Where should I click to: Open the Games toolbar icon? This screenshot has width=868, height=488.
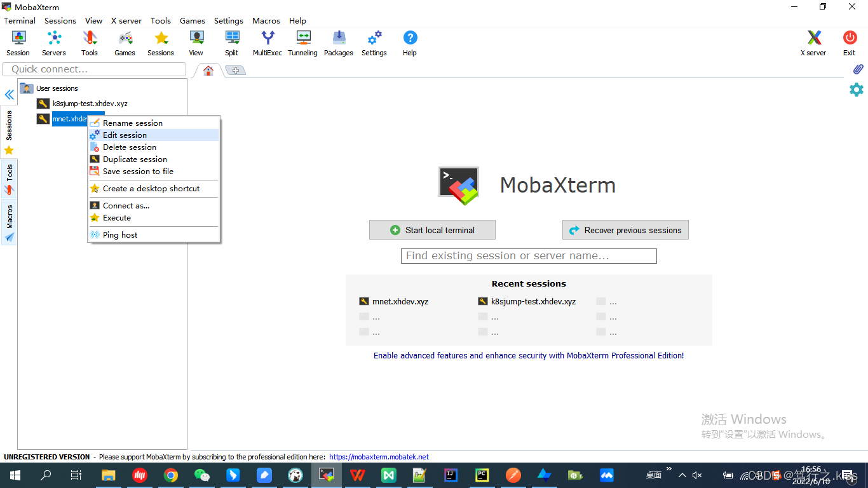click(125, 43)
